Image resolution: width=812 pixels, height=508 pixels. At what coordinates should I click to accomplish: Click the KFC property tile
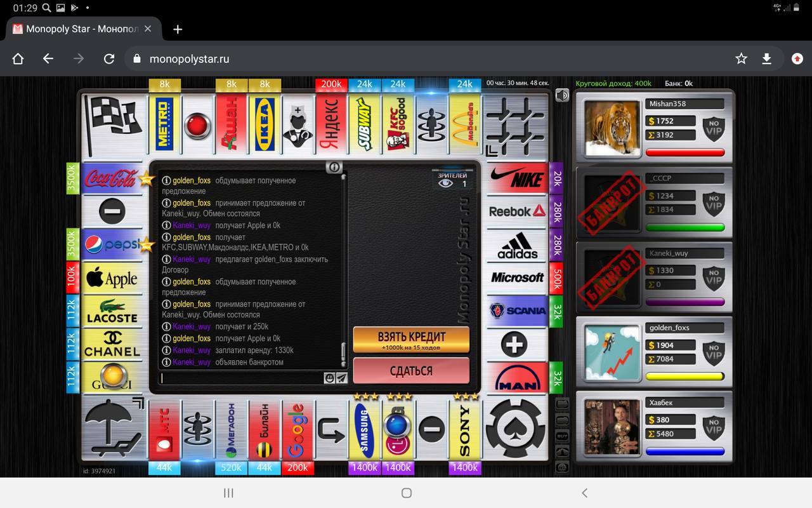click(x=398, y=124)
